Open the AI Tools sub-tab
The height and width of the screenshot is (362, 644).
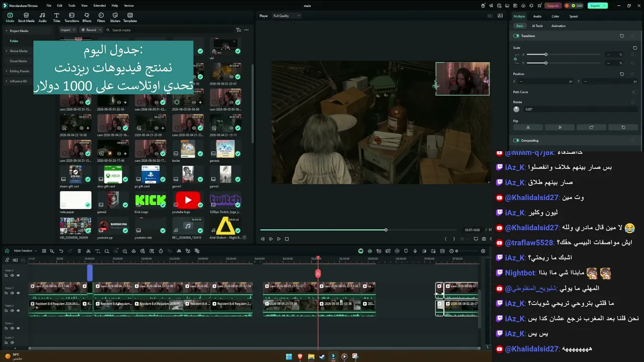point(537,26)
